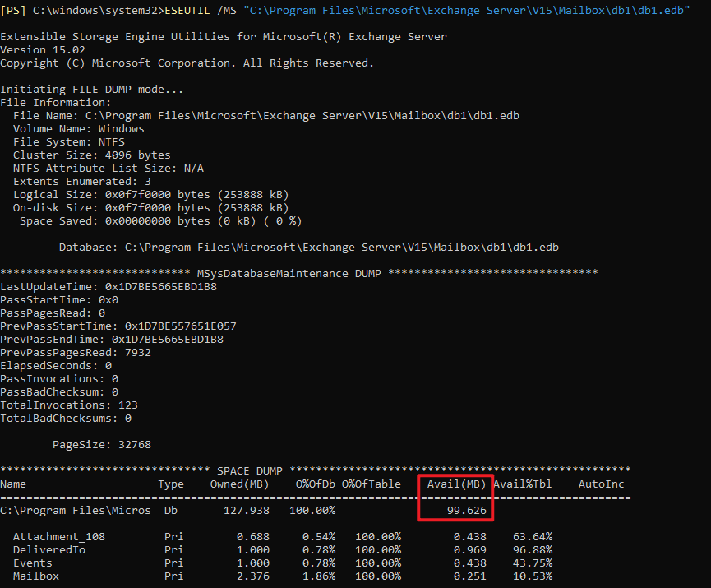
Task: Select owned value 127.938 in Db row
Action: tap(247, 511)
